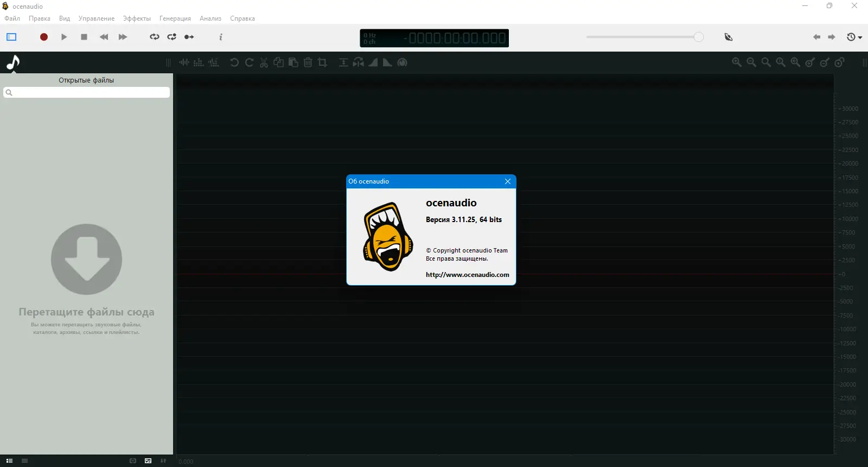Stop playback with the square Stop button
Image resolution: width=868 pixels, height=467 pixels.
[84, 37]
